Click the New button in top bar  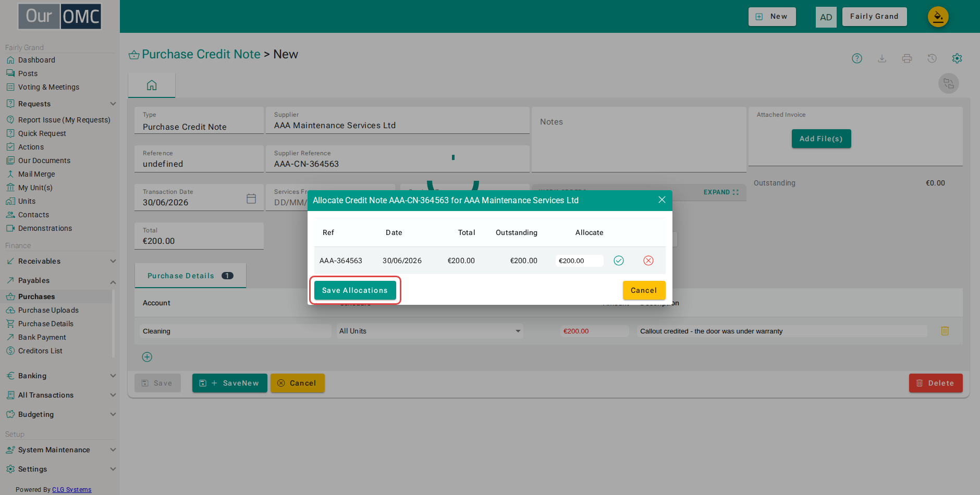pos(772,17)
